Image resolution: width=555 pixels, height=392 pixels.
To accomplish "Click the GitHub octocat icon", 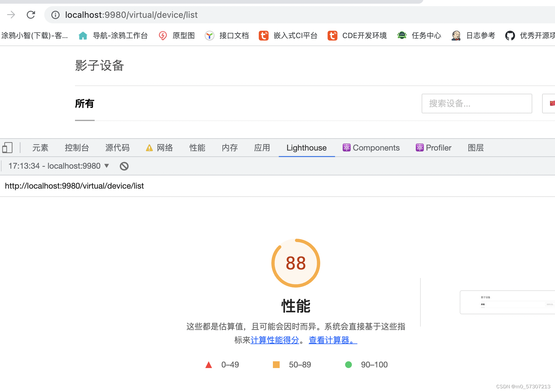I will (510, 36).
